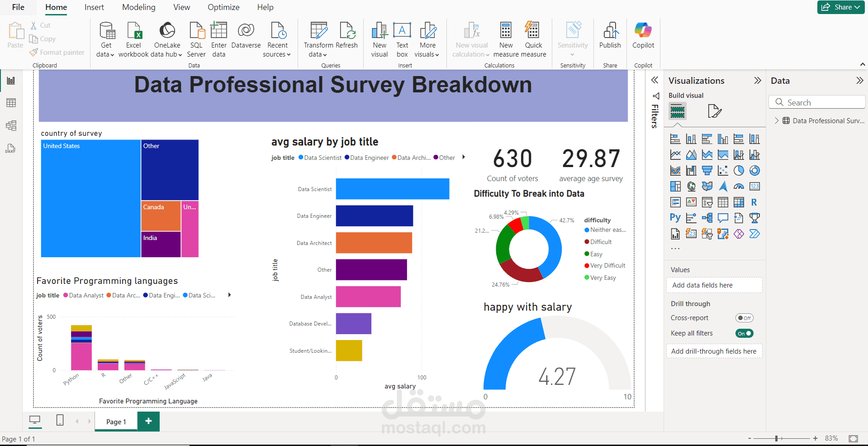Open the Optimize ribbon tab
Viewport: 868px width, 446px height.
[x=223, y=7]
